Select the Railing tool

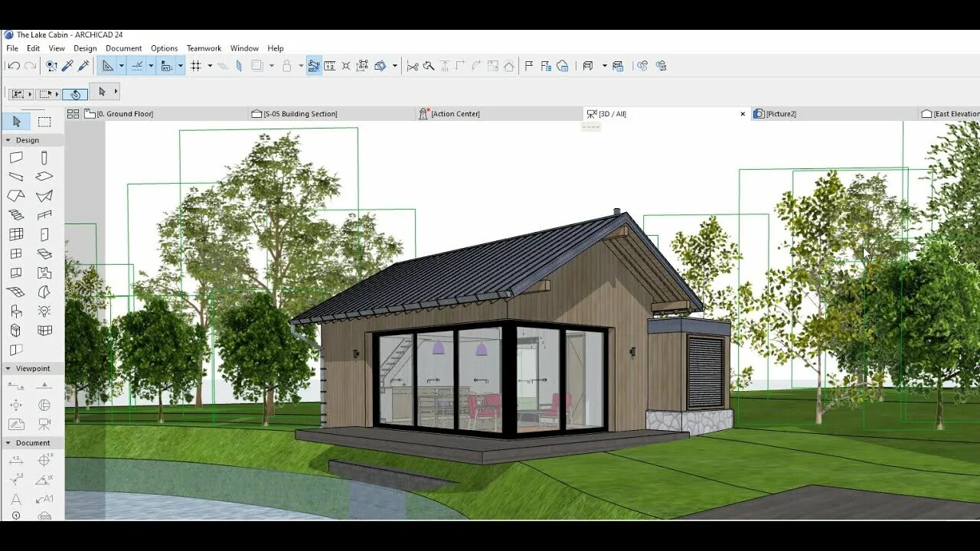[x=44, y=215]
